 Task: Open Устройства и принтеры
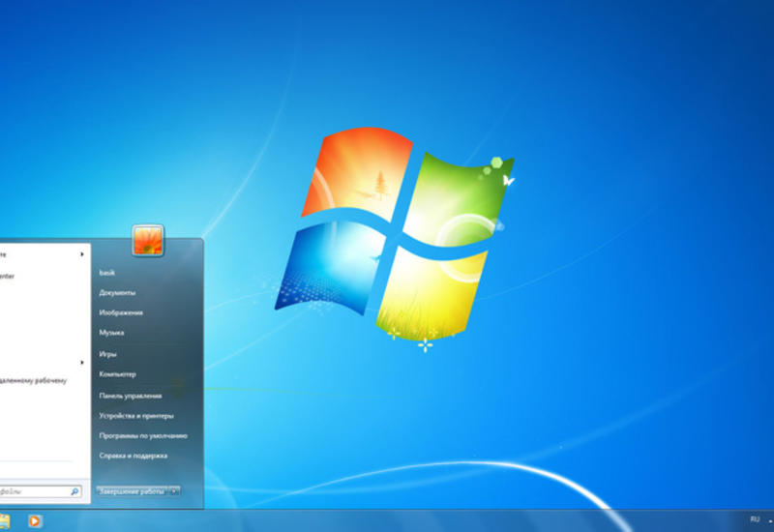tap(136, 416)
